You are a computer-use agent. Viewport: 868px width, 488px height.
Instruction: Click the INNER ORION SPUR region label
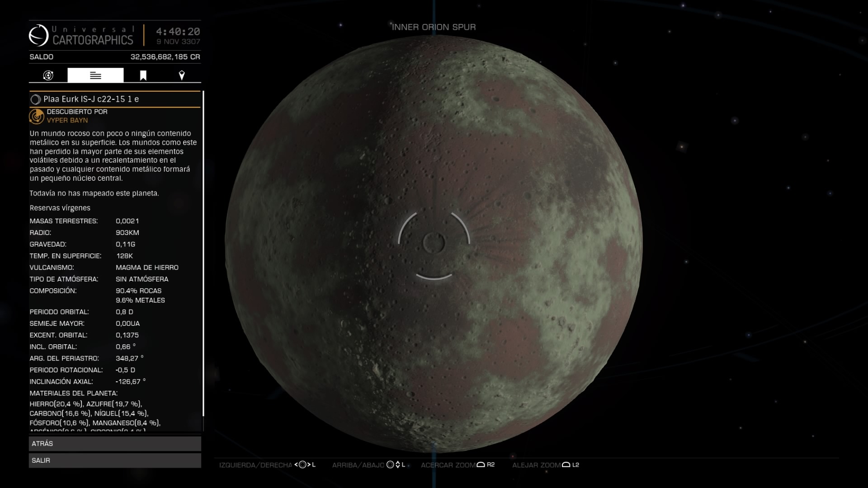click(x=434, y=27)
